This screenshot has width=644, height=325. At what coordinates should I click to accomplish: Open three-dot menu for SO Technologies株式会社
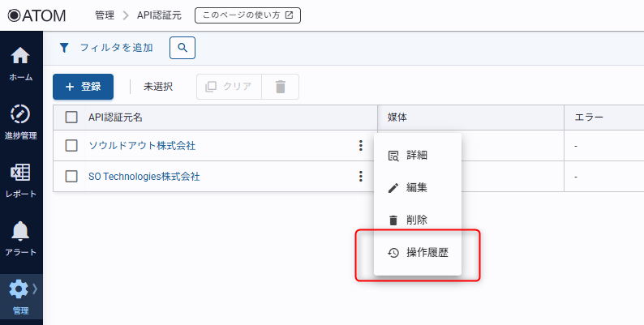[360, 176]
